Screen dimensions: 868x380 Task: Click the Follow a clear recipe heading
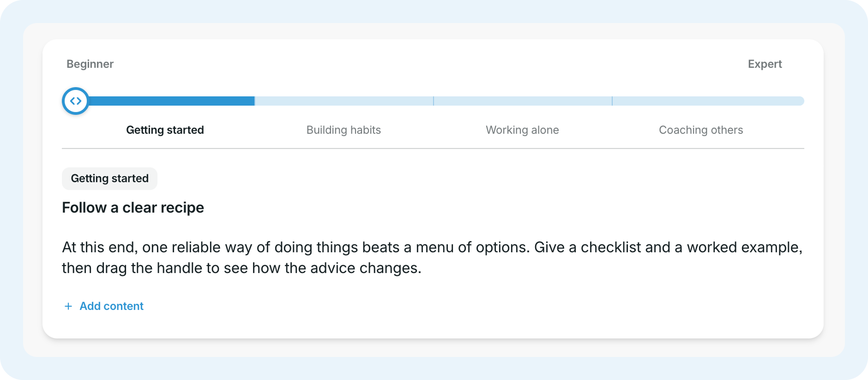(133, 208)
